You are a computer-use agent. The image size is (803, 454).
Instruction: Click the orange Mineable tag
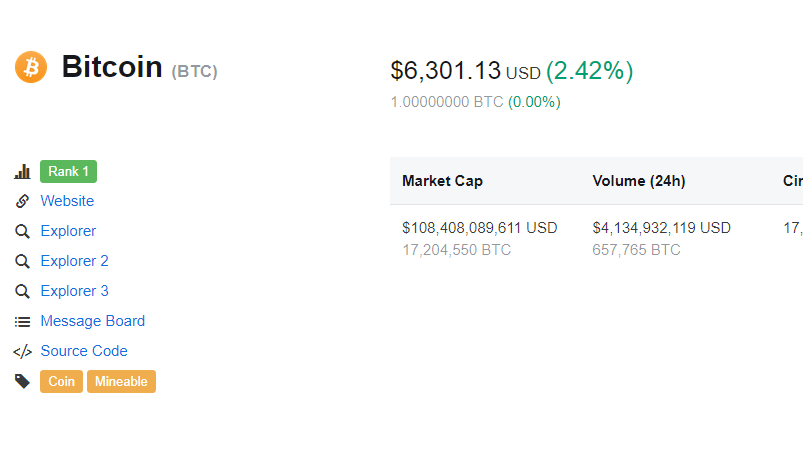121,381
